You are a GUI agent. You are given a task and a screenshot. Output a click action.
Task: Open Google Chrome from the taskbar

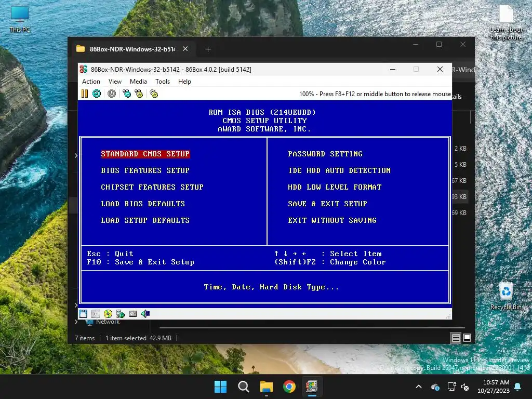click(289, 387)
